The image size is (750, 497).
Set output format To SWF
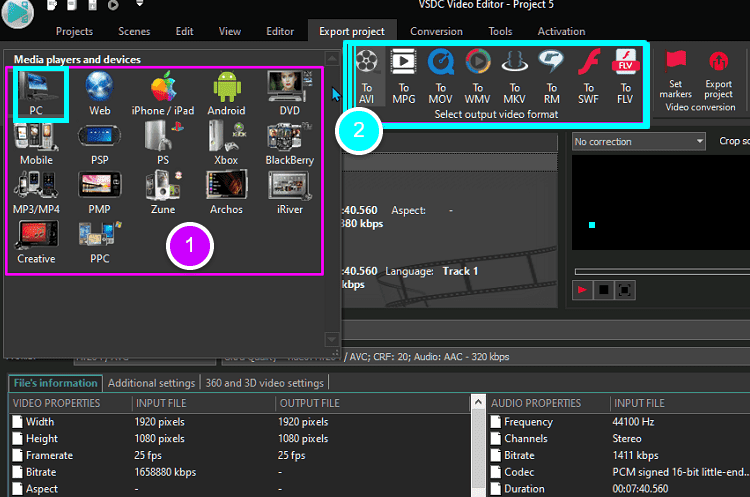(x=588, y=77)
